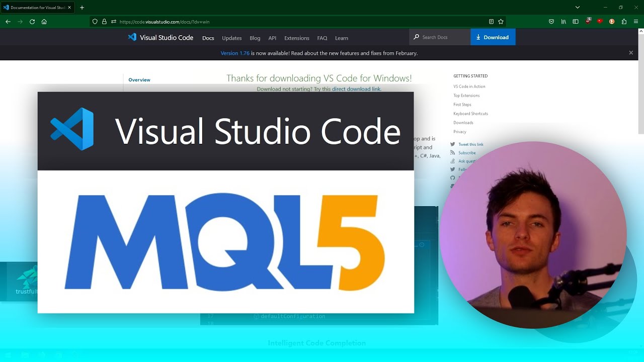
Task: Close the Documentation for Visual Studio tab
Action: (69, 8)
